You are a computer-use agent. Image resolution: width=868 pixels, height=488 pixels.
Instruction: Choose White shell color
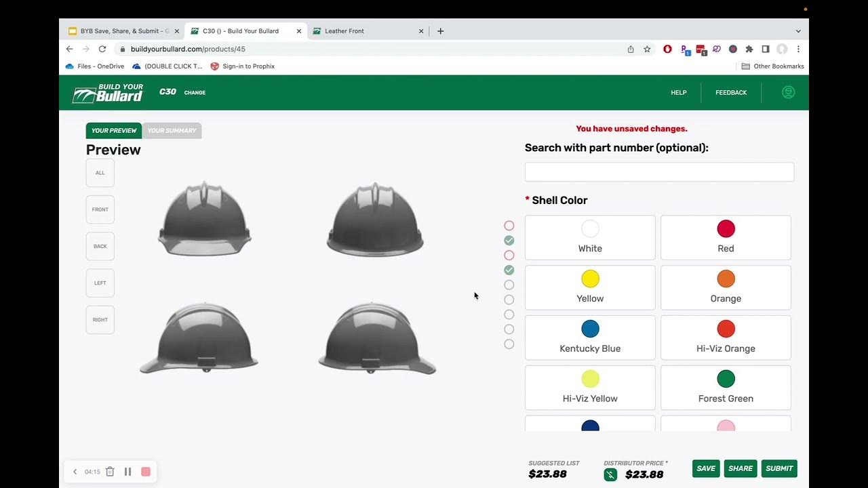click(590, 238)
